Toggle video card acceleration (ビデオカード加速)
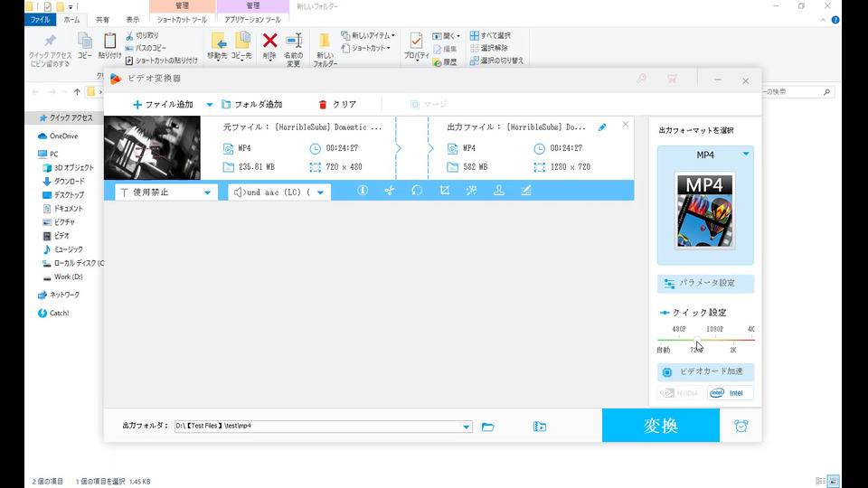This screenshot has height=488, width=868. click(x=705, y=371)
